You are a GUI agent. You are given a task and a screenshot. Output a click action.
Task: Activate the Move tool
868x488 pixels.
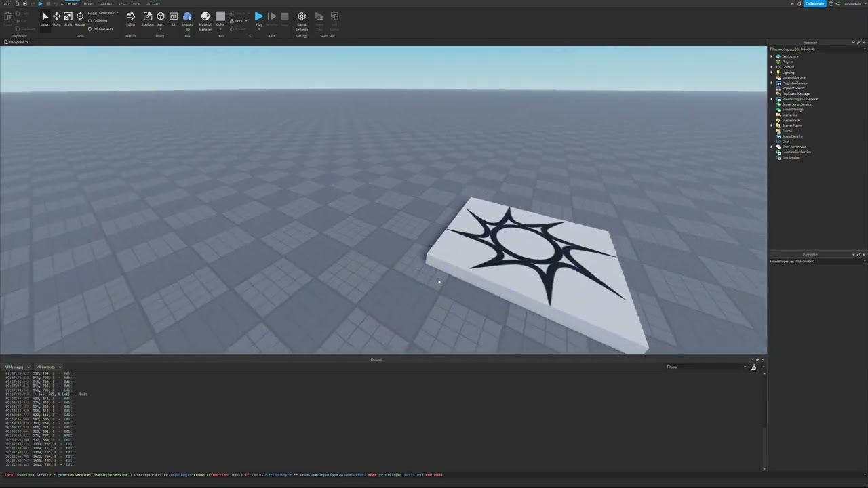[x=56, y=18]
